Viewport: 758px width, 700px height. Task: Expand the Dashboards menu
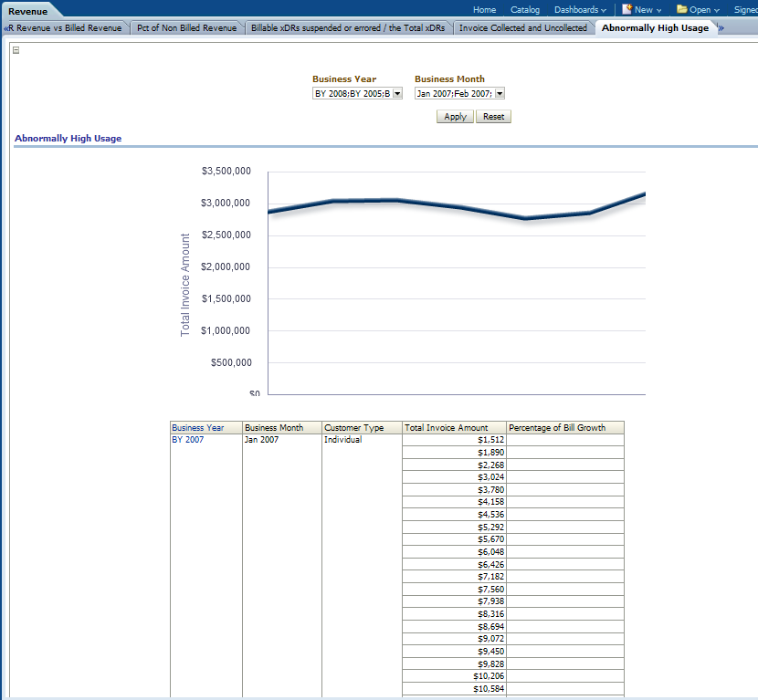[x=580, y=10]
